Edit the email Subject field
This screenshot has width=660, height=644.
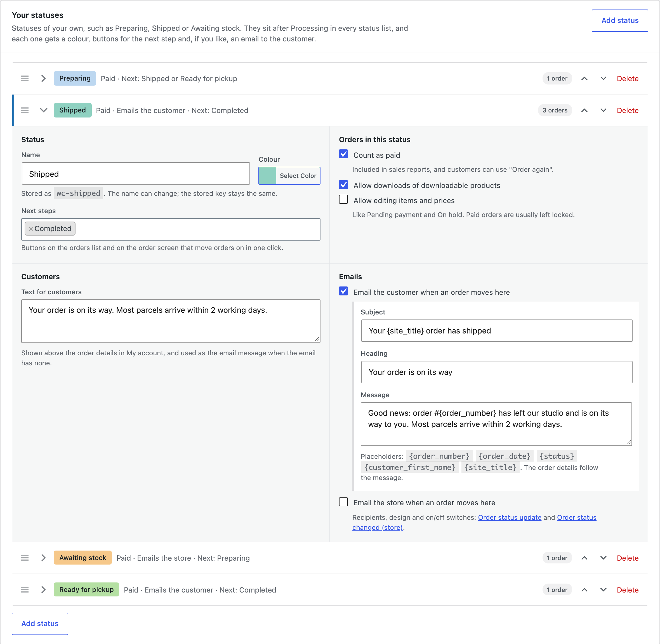(x=497, y=330)
